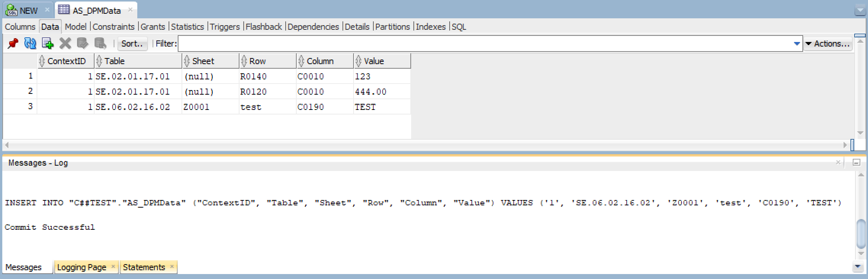Click the Sheet column sort icon

(x=187, y=61)
